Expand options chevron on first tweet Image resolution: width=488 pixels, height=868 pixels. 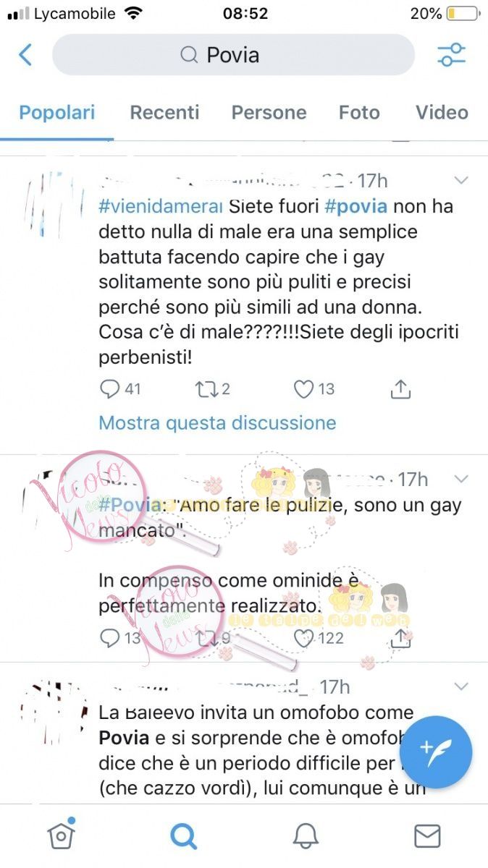coord(461,179)
